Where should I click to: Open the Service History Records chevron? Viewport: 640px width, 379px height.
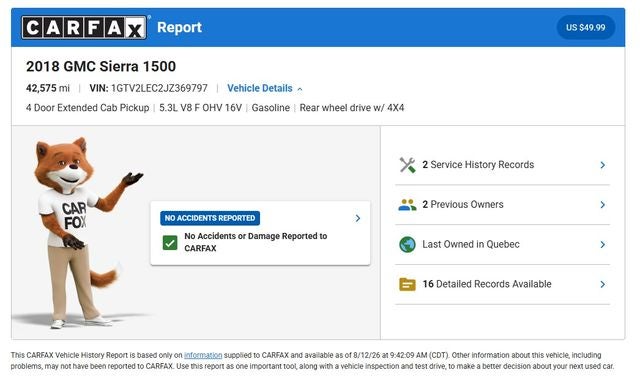click(x=602, y=165)
